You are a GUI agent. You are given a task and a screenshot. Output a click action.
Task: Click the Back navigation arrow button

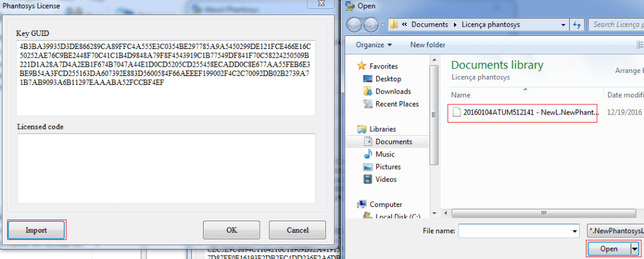click(x=354, y=25)
